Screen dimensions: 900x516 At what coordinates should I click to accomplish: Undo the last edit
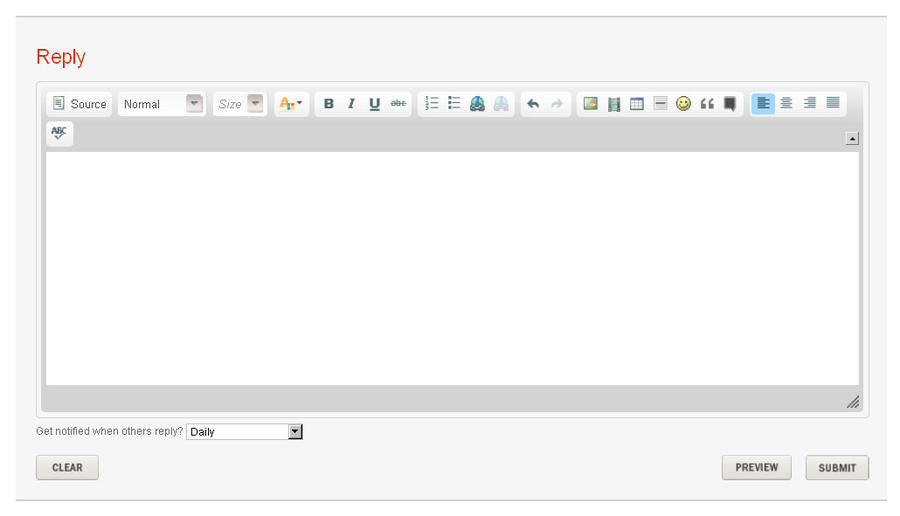pos(533,104)
